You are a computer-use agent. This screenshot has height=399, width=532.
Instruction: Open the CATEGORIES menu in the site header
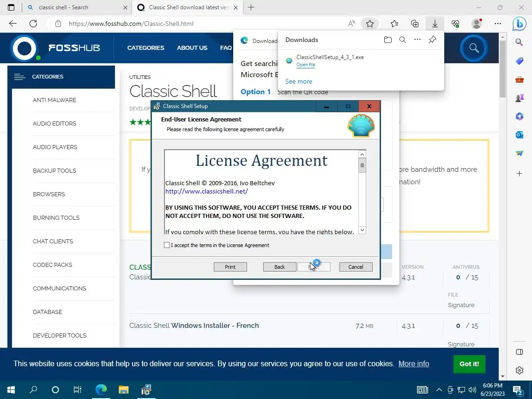pos(145,48)
